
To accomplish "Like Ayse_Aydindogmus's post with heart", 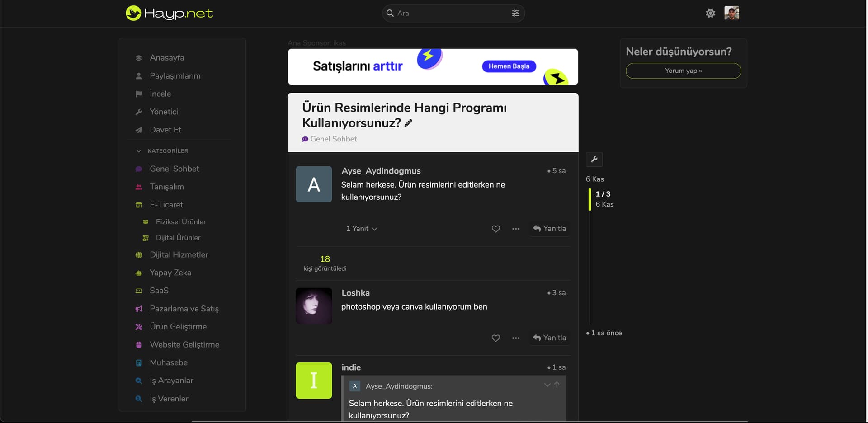I will tap(496, 229).
